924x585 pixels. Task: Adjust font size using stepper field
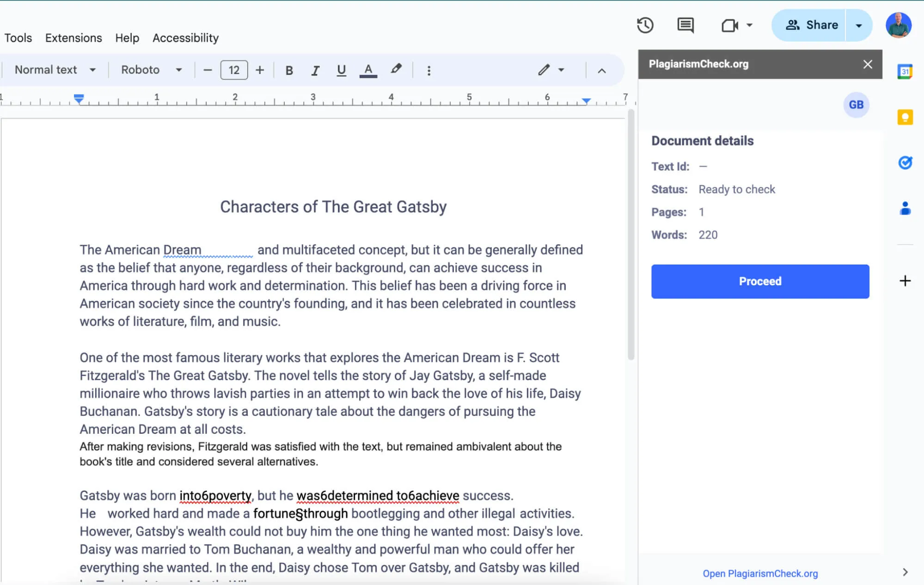click(x=234, y=69)
